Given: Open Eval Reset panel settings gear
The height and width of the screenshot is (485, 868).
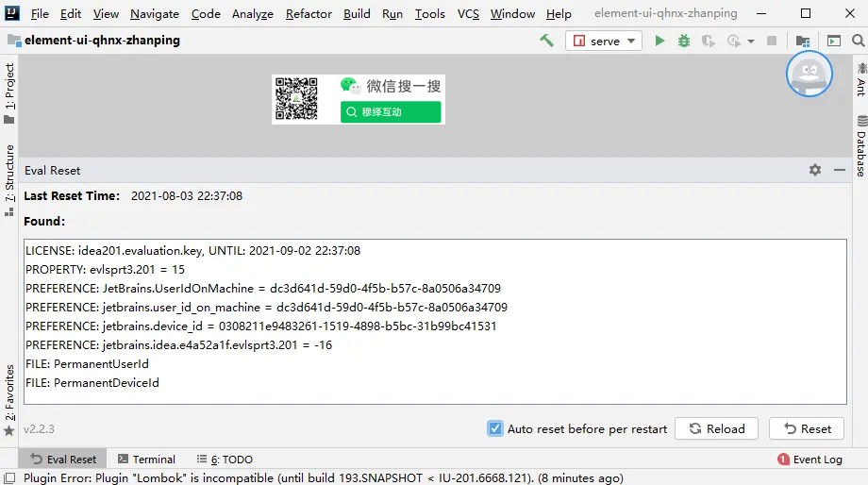Looking at the screenshot, I should click(x=815, y=170).
